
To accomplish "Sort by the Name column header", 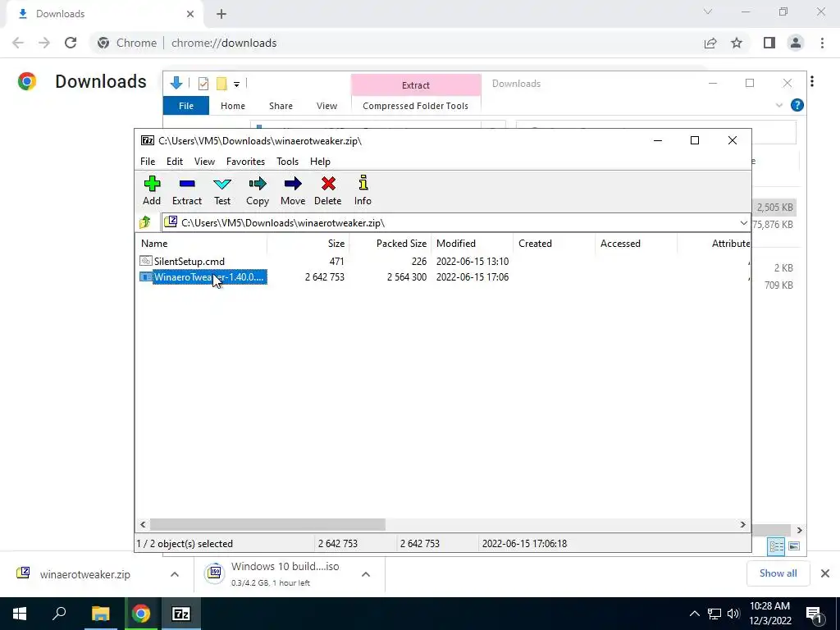I will tap(201, 243).
